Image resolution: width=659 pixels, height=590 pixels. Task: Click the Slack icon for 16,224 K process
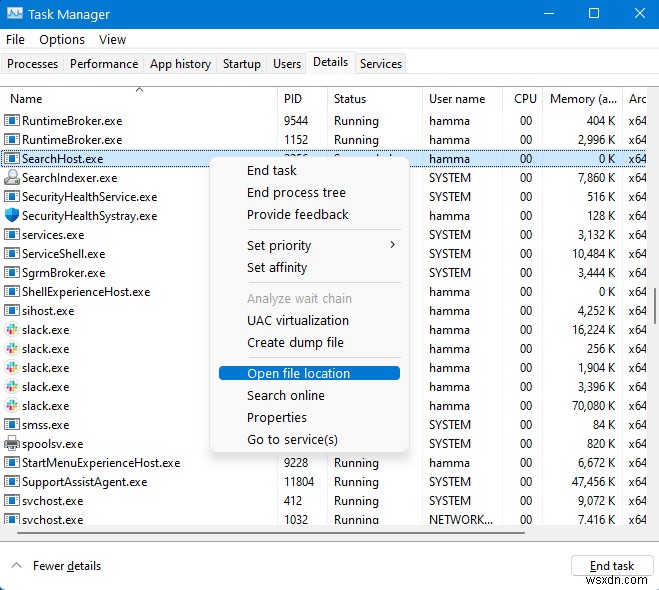point(12,330)
